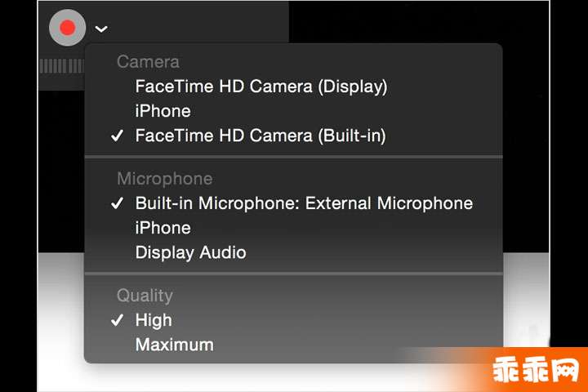The width and height of the screenshot is (588, 392).
Task: Click the orange watermark logo
Action: pos(535,370)
